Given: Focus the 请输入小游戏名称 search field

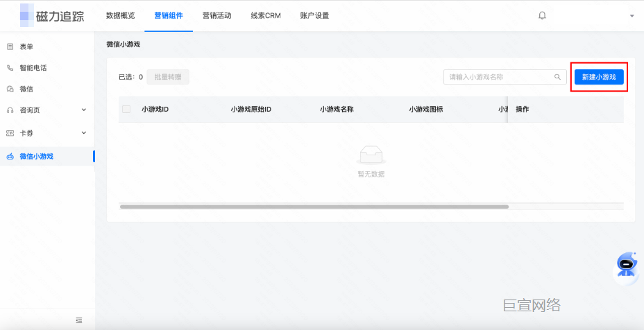Looking at the screenshot, I should [x=505, y=77].
